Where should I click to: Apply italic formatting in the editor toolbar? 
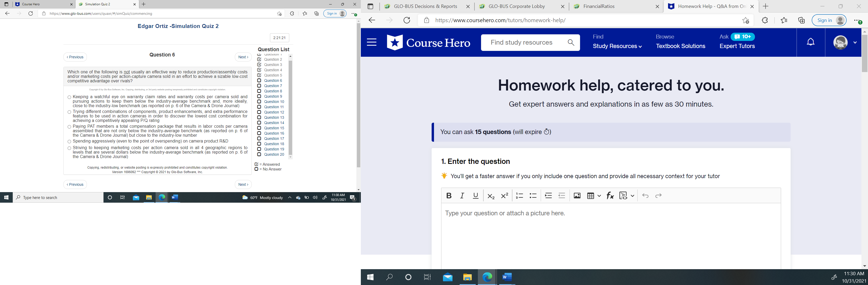point(462,196)
